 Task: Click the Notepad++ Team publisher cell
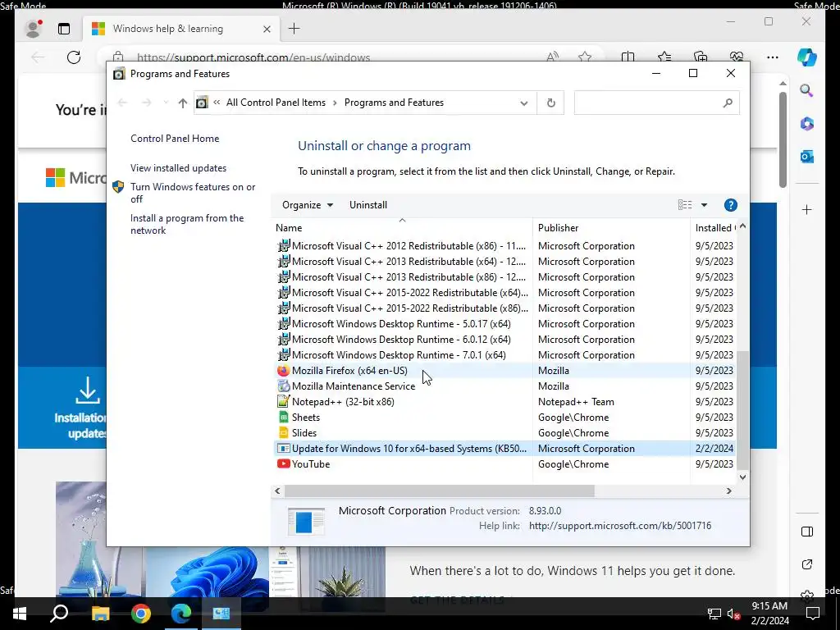pos(576,401)
